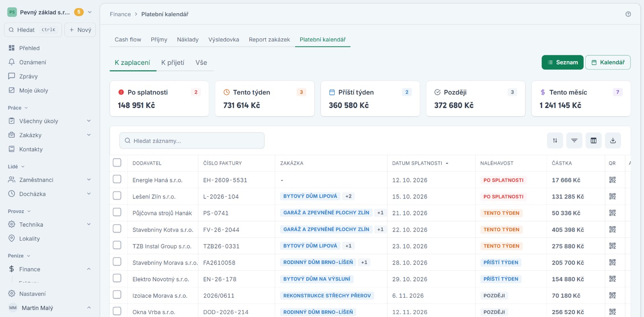The width and height of the screenshot is (644, 317).
Task: Open Lokality in the sidebar
Action: coord(50,239)
